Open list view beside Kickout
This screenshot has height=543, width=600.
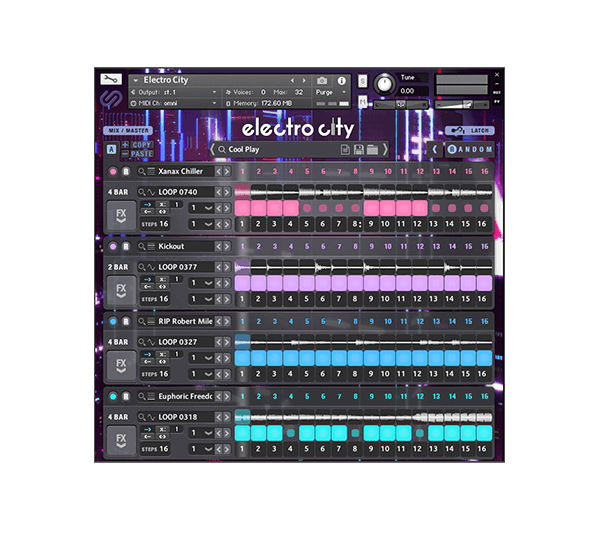click(x=151, y=246)
